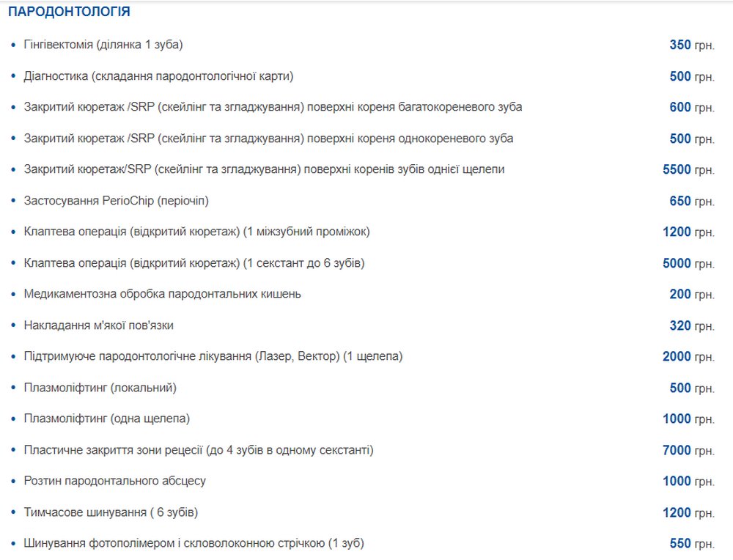Image resolution: width=733 pixels, height=560 pixels.
Task: Select closed curettage for багатокореневого зуба
Action: coord(273,107)
